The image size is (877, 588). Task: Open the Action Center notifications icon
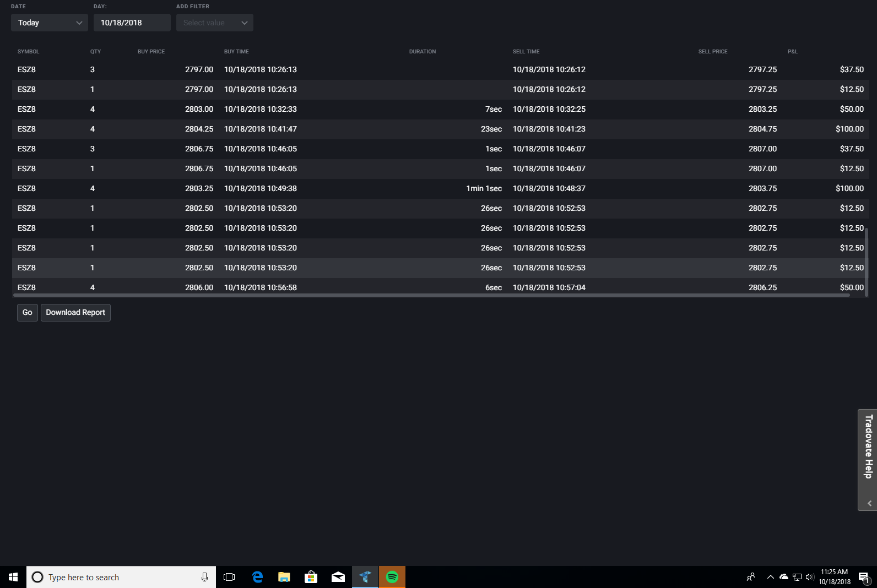point(864,577)
